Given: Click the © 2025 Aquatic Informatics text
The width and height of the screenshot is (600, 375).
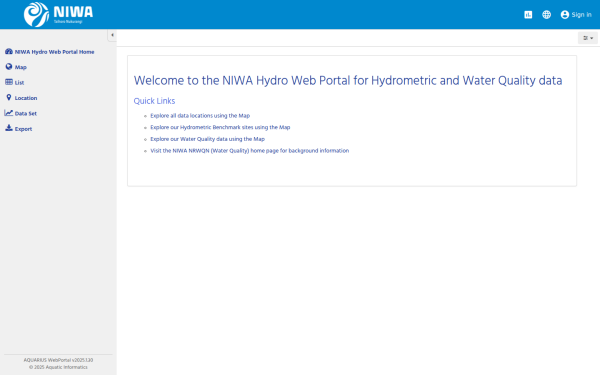Looking at the screenshot, I should pos(58,367).
